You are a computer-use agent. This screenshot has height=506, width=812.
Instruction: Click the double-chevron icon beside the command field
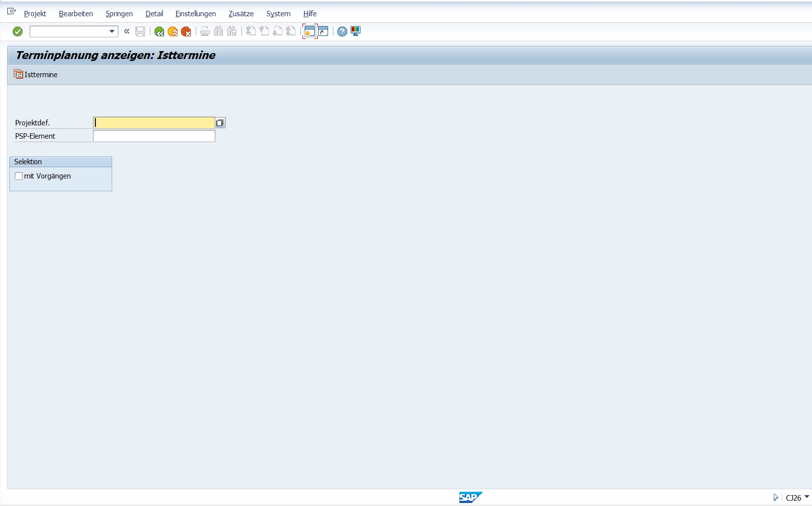coord(127,31)
